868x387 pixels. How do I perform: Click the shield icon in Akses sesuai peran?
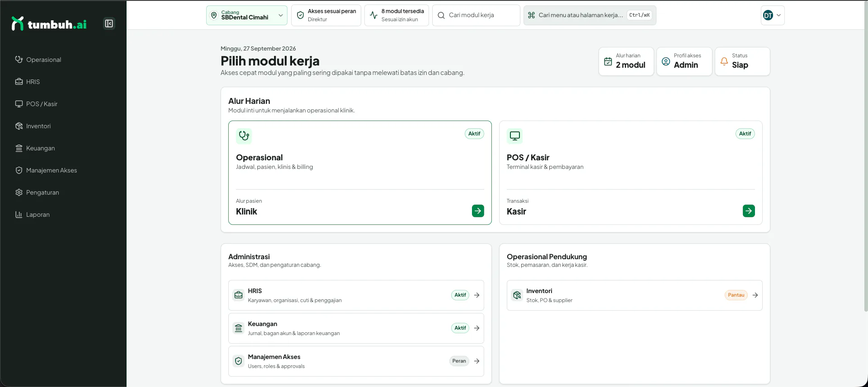(x=300, y=15)
